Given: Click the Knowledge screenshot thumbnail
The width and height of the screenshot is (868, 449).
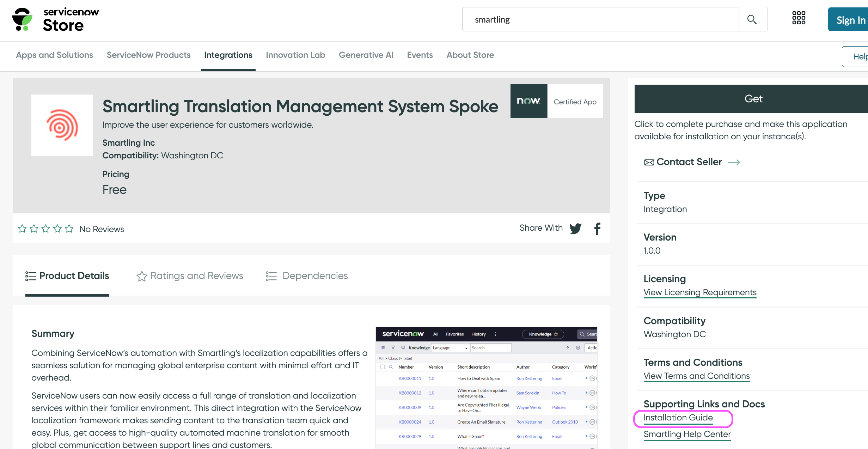Looking at the screenshot, I should (487, 388).
